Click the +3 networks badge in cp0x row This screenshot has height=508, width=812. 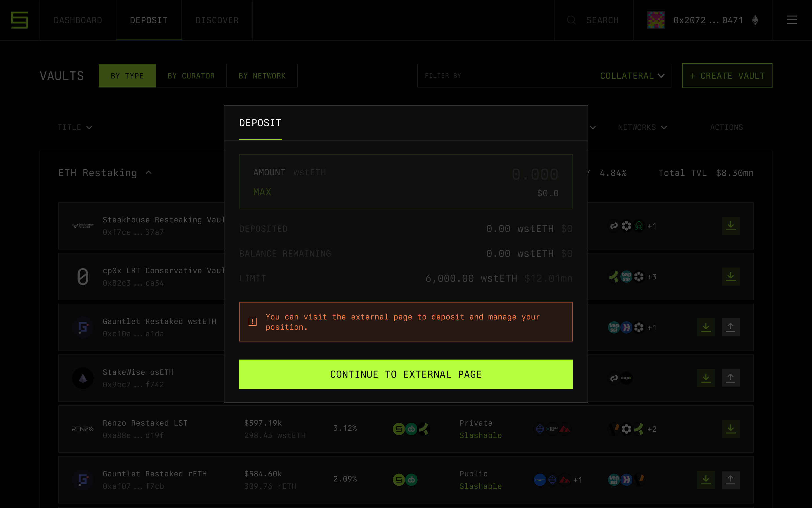click(x=652, y=277)
